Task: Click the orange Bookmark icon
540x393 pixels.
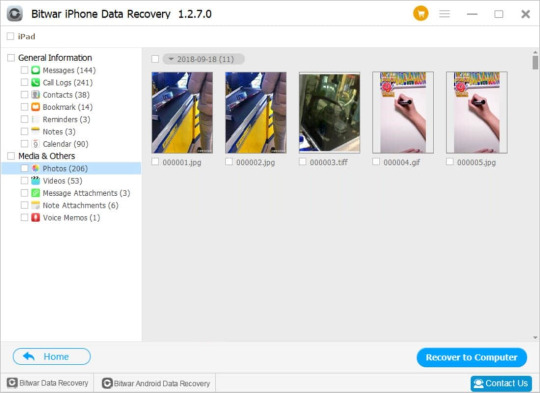Action: [x=35, y=107]
